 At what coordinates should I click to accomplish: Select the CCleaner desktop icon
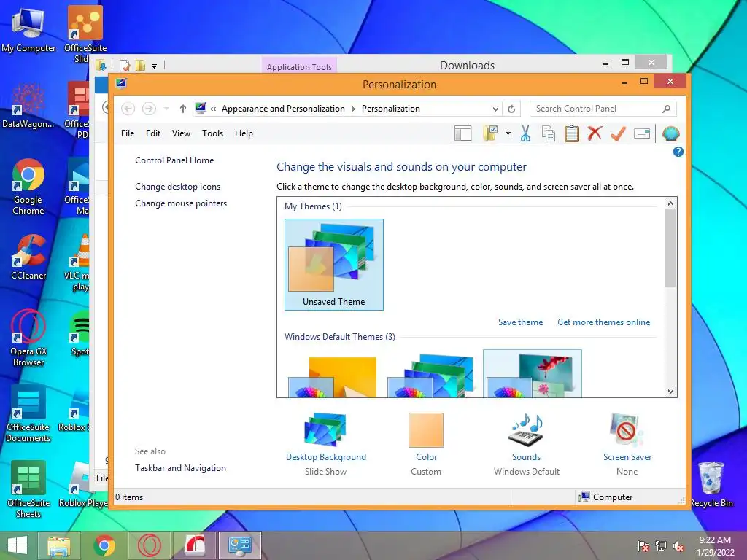pos(28,257)
